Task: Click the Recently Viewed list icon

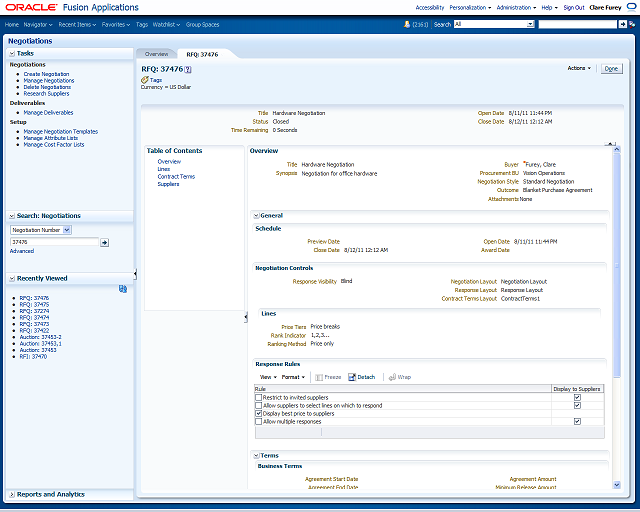Action: click(x=123, y=289)
